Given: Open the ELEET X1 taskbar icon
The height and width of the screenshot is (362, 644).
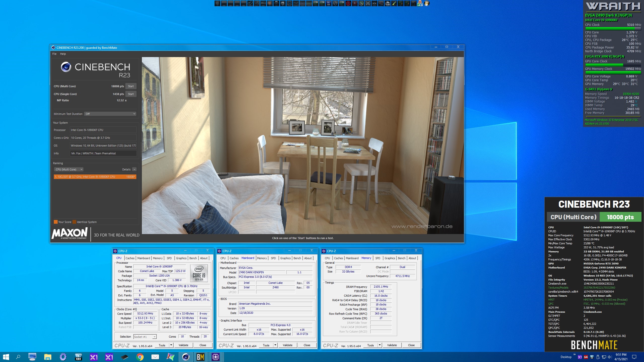Looking at the screenshot, I should [109, 357].
